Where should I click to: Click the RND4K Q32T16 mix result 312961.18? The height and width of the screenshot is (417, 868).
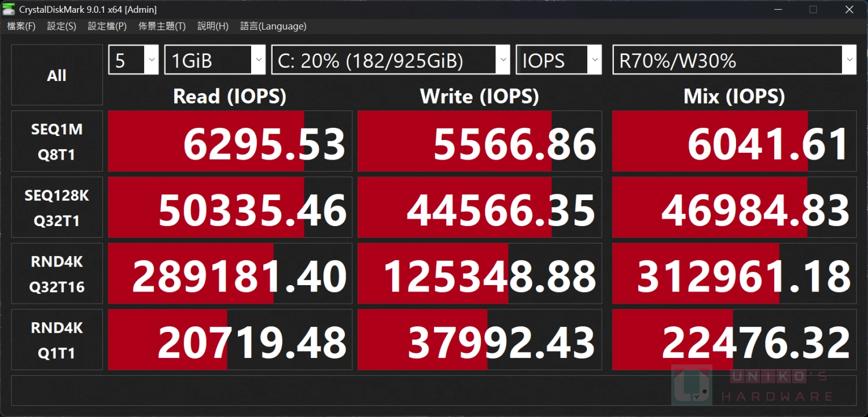click(734, 274)
